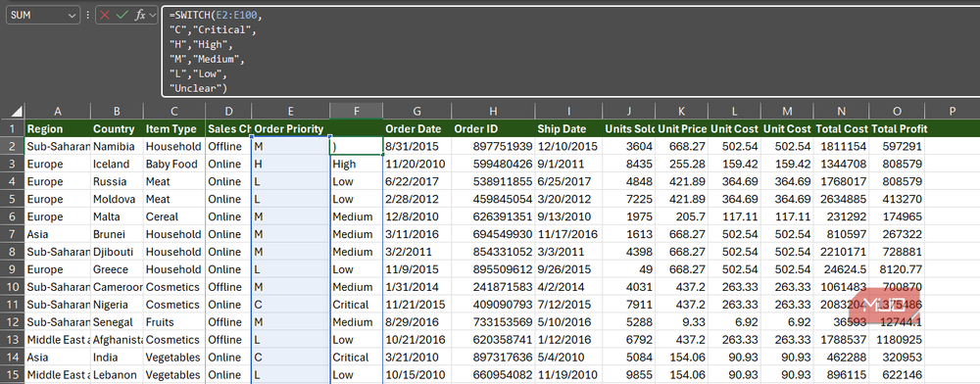This screenshot has height=384, width=980.
Task: Confirm the formula with the checkmark icon
Action: click(x=122, y=15)
